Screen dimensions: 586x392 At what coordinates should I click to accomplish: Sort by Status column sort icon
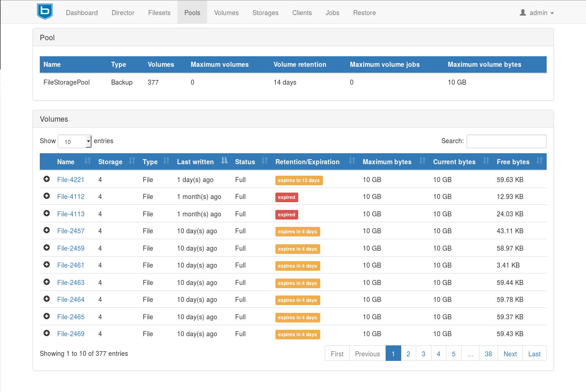[x=264, y=161]
